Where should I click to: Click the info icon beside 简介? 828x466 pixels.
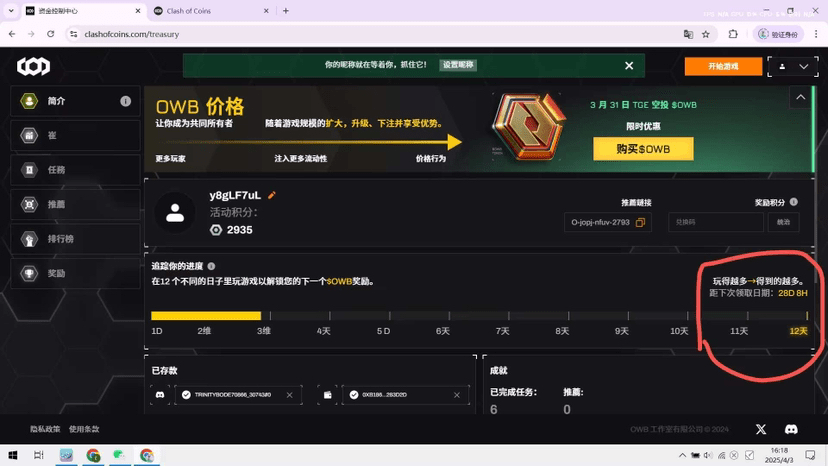coord(125,101)
